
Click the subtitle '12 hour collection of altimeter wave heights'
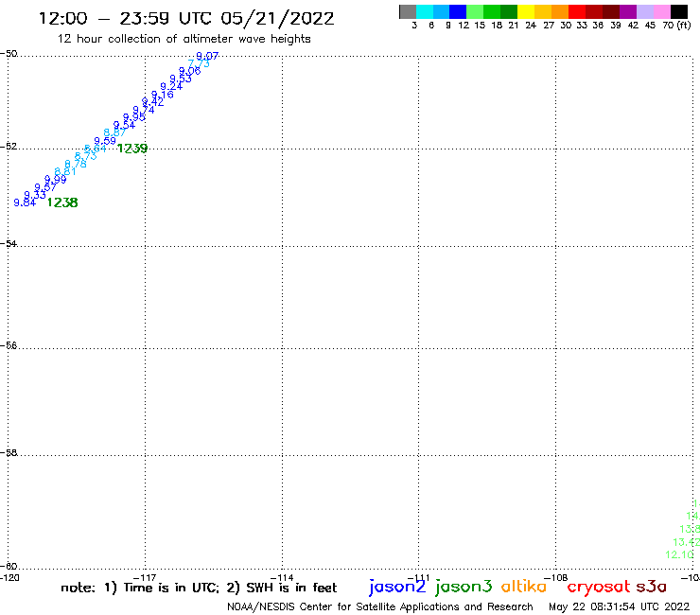[184, 39]
